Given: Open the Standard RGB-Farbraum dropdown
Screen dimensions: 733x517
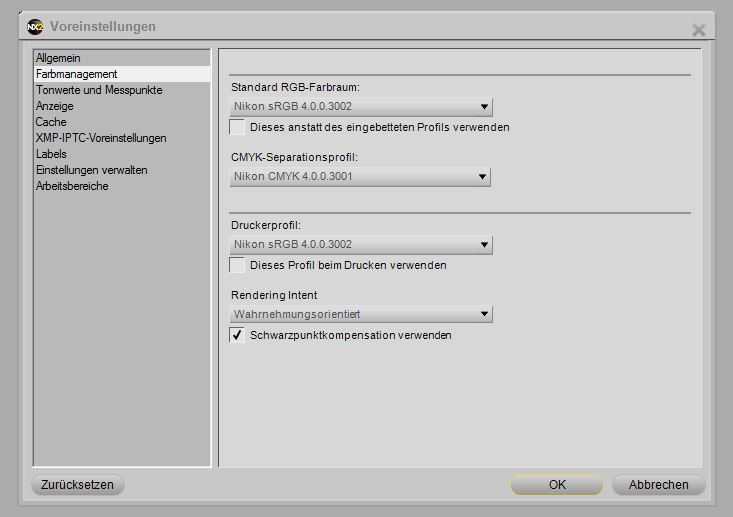Looking at the screenshot, I should click(361, 107).
